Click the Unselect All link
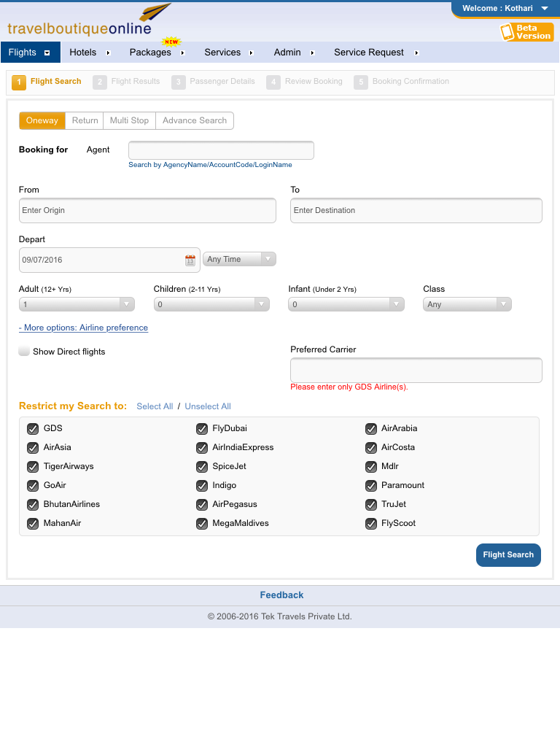 tap(208, 406)
